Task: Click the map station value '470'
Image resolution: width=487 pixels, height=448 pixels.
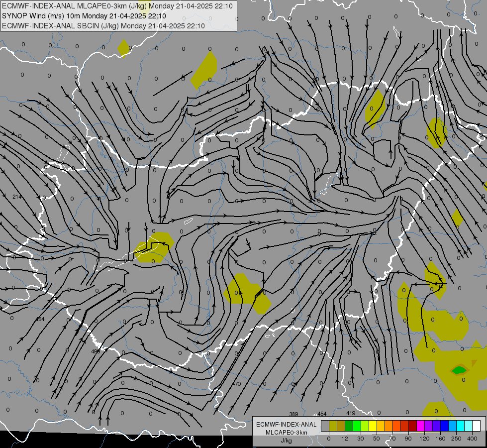Action: pyautogui.click(x=236, y=384)
